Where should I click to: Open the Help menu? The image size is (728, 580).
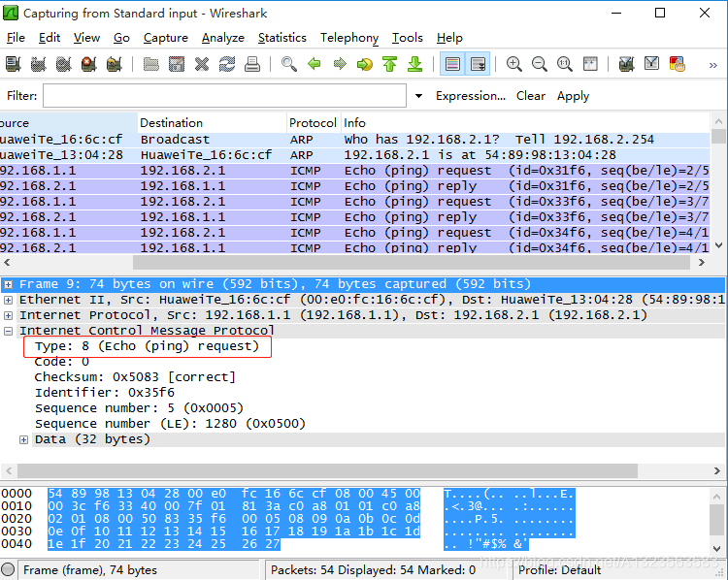click(x=449, y=38)
